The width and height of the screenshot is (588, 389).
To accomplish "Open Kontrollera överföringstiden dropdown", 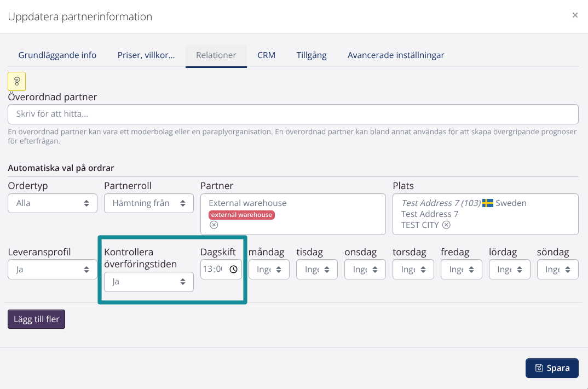I will pos(149,282).
